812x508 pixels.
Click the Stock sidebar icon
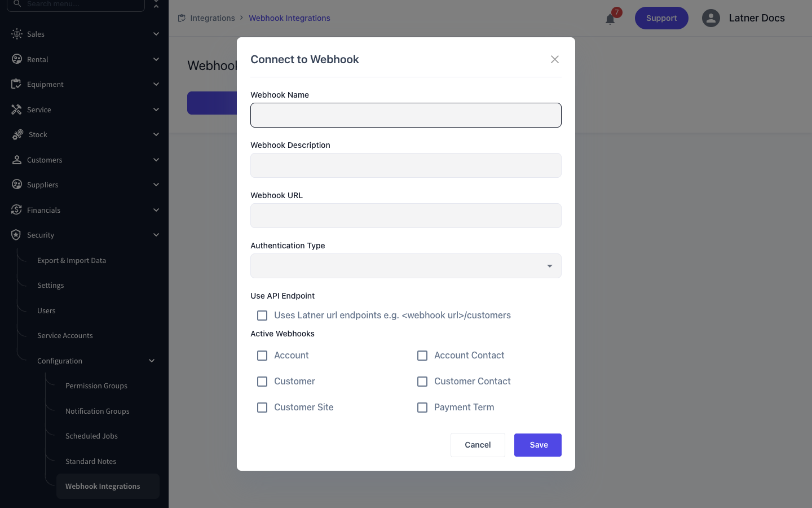point(17,134)
